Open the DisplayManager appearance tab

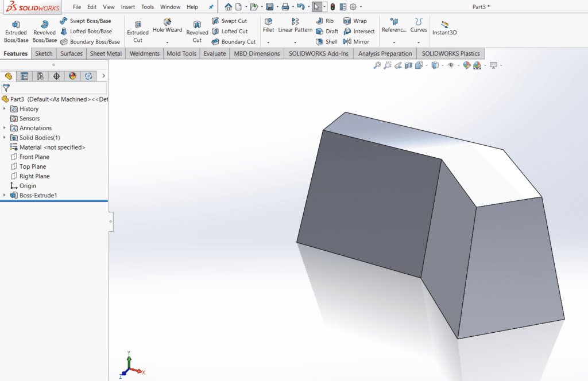tap(72, 76)
